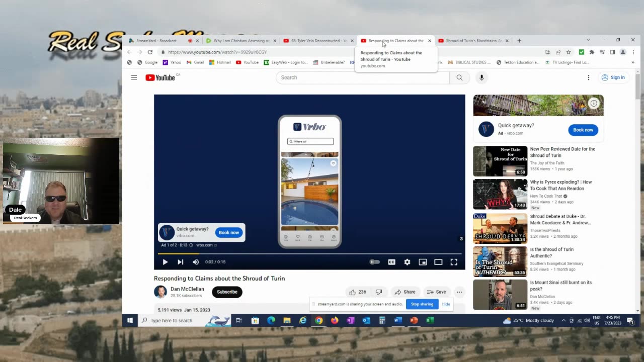
Task: Open Chrome three-dot menu
Action: [633, 52]
